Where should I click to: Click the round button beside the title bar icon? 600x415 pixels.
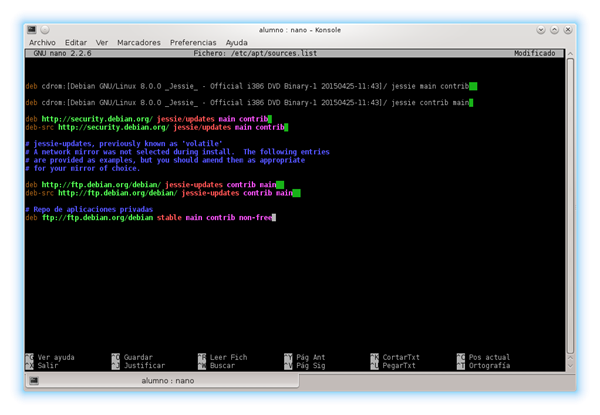[x=45, y=29]
